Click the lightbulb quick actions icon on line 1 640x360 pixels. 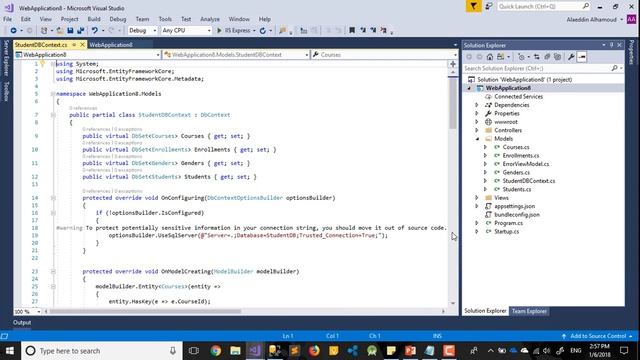click(x=42, y=64)
